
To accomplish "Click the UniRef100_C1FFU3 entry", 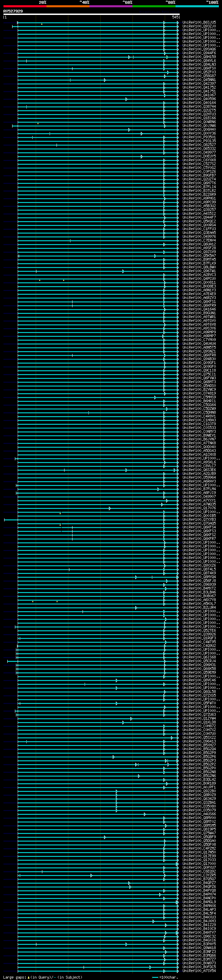I will (199, 229).
